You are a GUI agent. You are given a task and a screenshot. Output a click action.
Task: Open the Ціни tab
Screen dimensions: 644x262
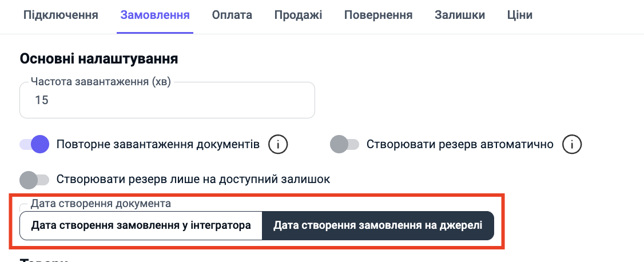[519, 15]
